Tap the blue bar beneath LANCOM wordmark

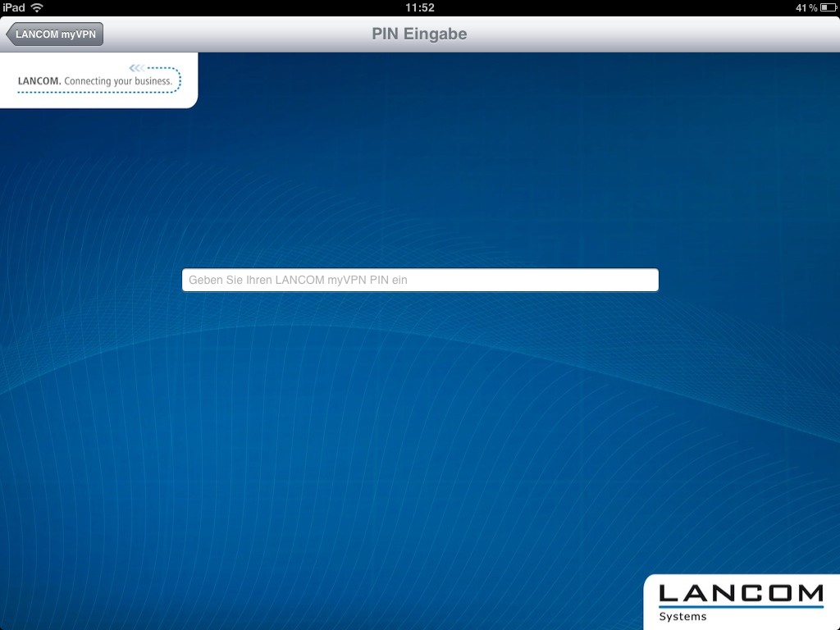[741, 607]
